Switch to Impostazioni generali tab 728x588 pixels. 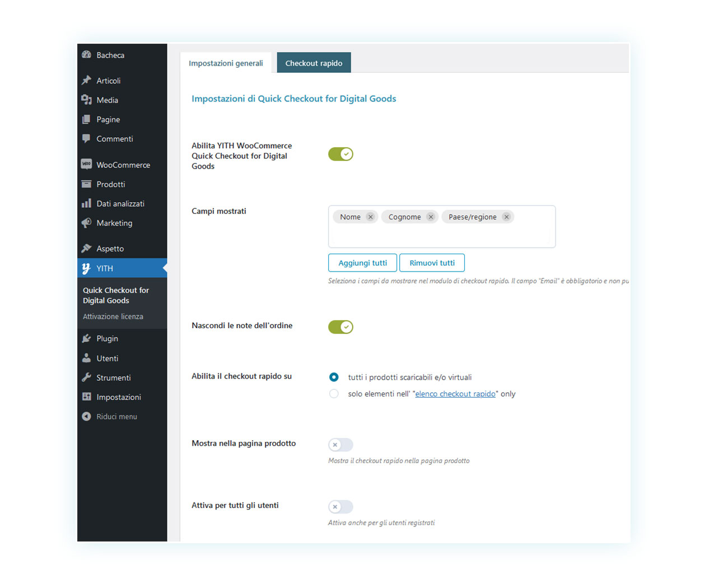coord(226,63)
